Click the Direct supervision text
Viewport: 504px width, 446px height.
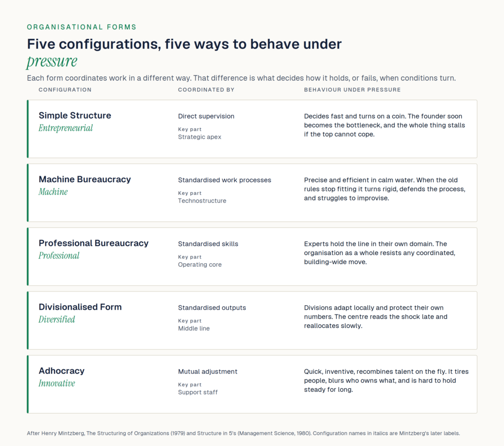click(x=206, y=116)
